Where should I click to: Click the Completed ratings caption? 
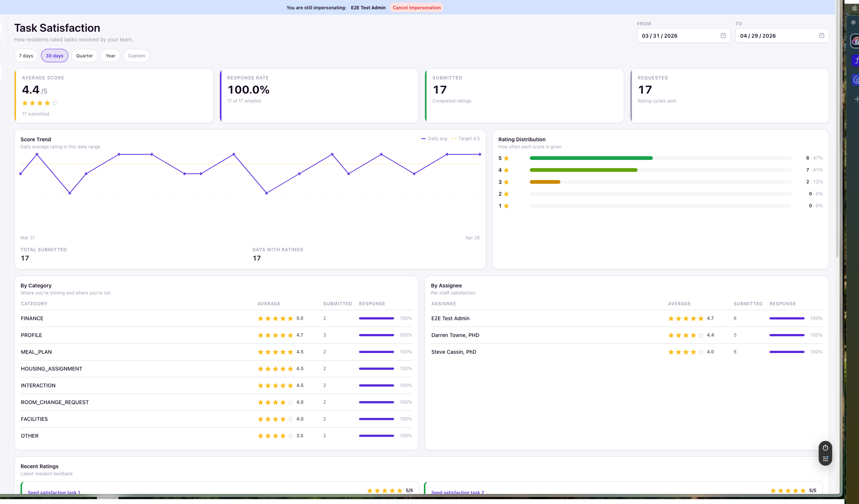[451, 101]
